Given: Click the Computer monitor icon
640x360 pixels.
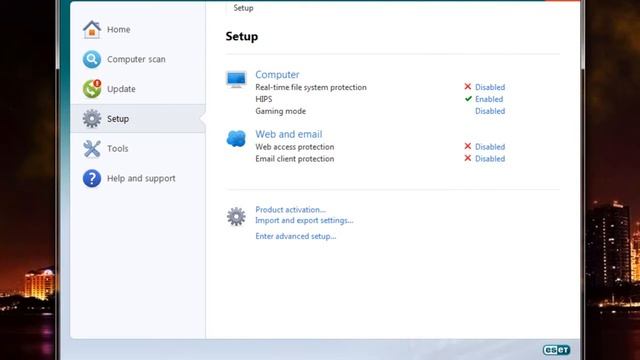Looking at the screenshot, I should [x=236, y=79].
